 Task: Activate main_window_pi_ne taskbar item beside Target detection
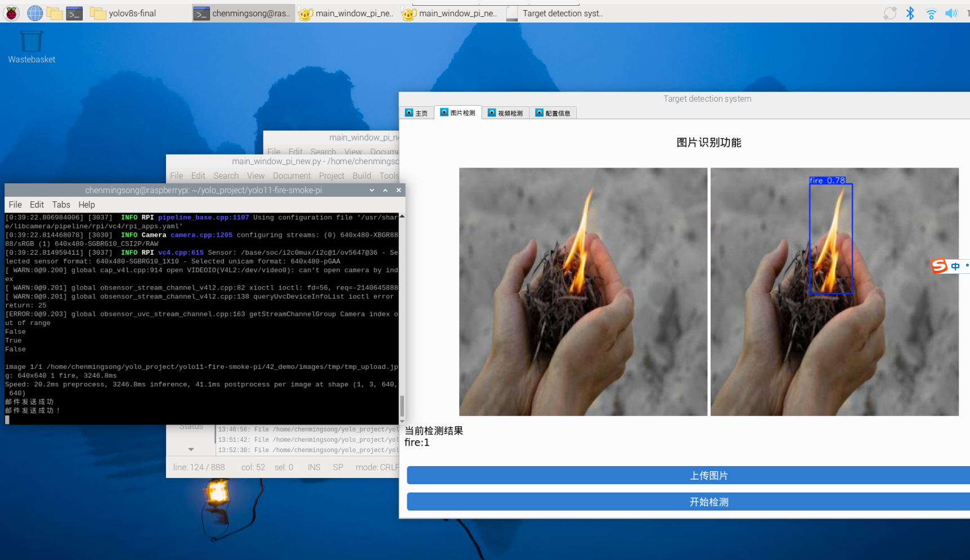click(x=450, y=13)
